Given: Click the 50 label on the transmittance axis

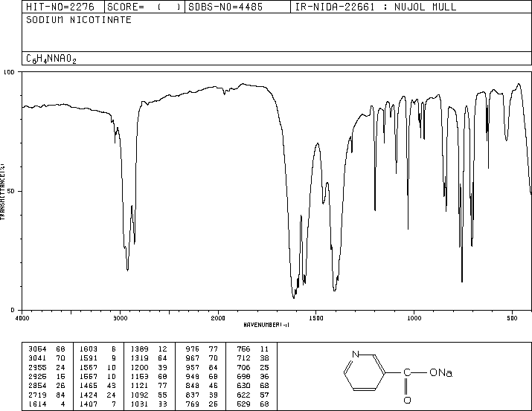Looking at the screenshot, I should (x=11, y=191).
